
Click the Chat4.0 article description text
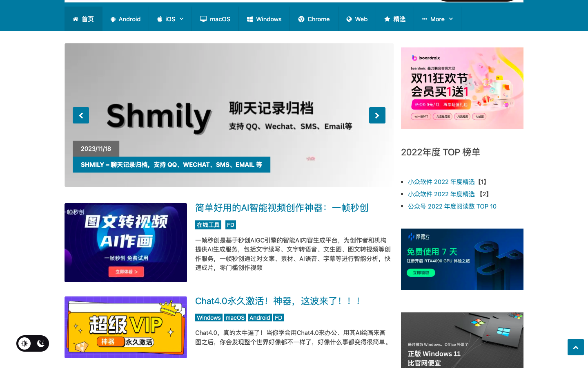pyautogui.click(x=293, y=337)
